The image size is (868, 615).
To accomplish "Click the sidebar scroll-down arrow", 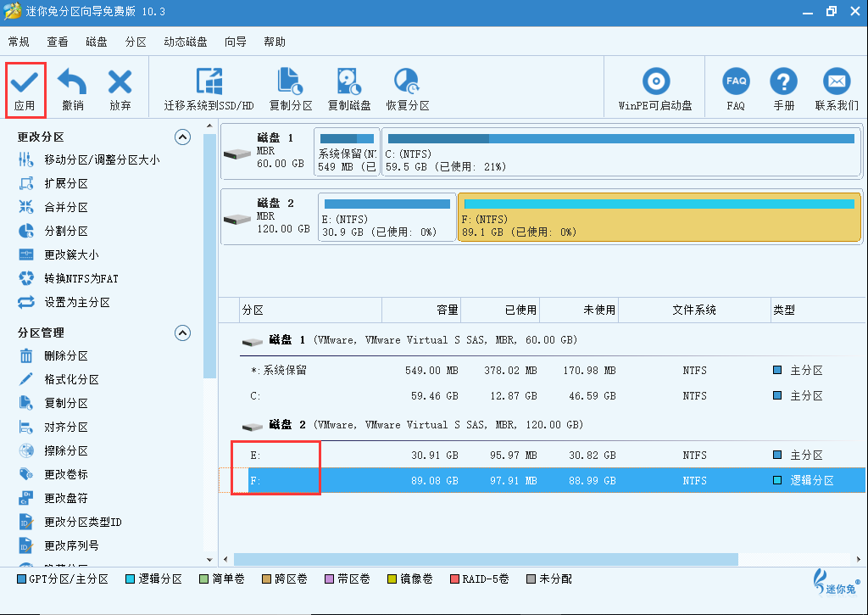I will point(209,560).
